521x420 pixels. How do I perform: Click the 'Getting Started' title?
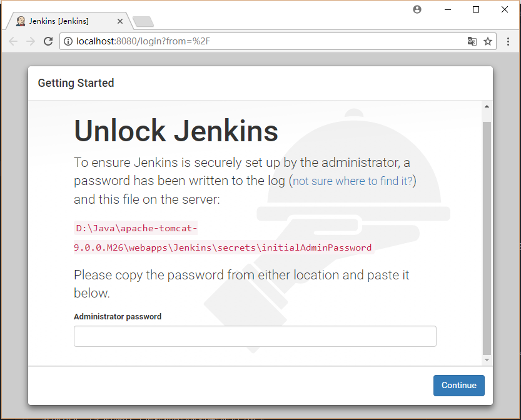point(76,83)
